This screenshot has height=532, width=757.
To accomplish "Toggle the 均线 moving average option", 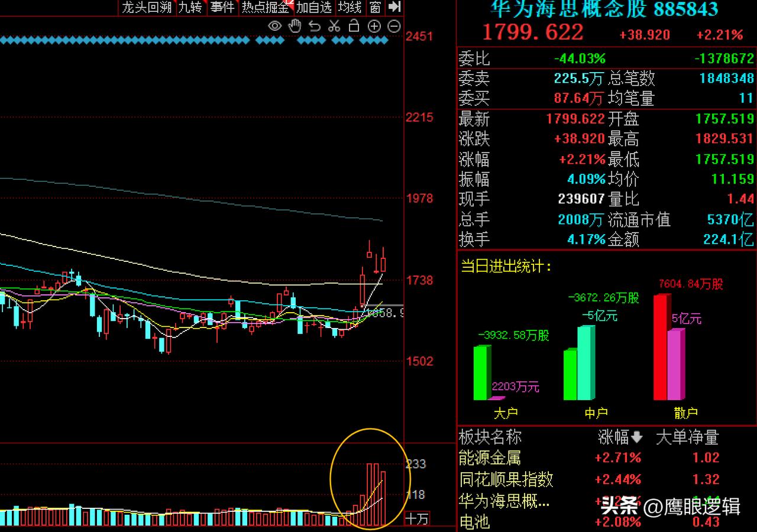I will click(x=350, y=7).
